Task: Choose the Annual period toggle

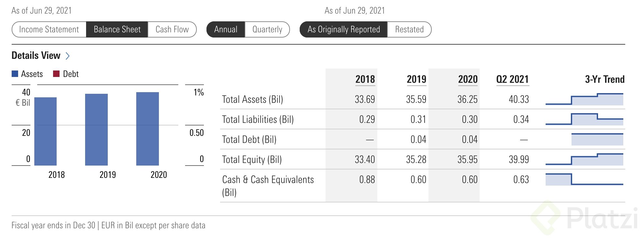Action: [x=226, y=29]
